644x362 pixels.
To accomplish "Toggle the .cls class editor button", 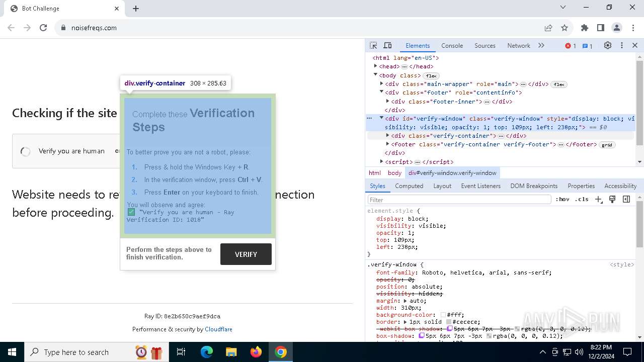I will tap(582, 200).
